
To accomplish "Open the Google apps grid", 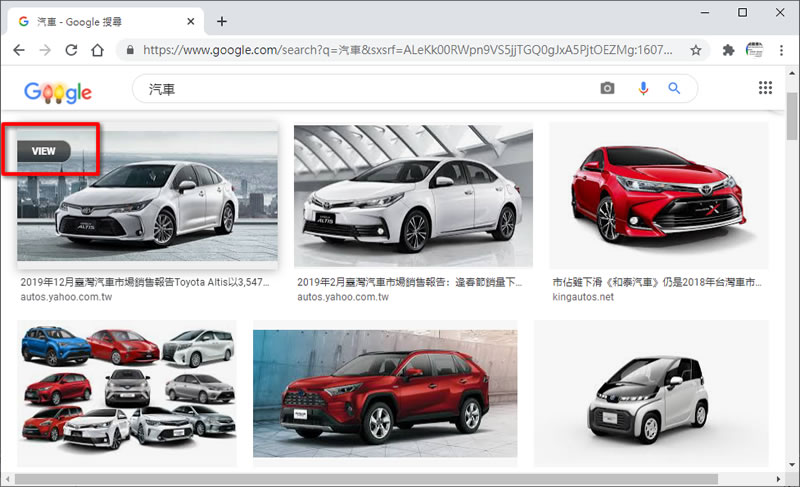I will tap(765, 88).
